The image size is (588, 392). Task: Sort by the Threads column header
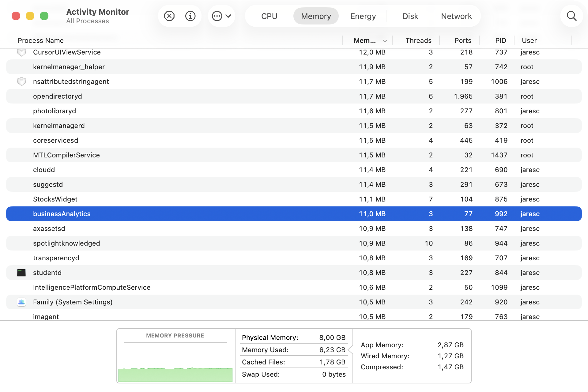(418, 40)
